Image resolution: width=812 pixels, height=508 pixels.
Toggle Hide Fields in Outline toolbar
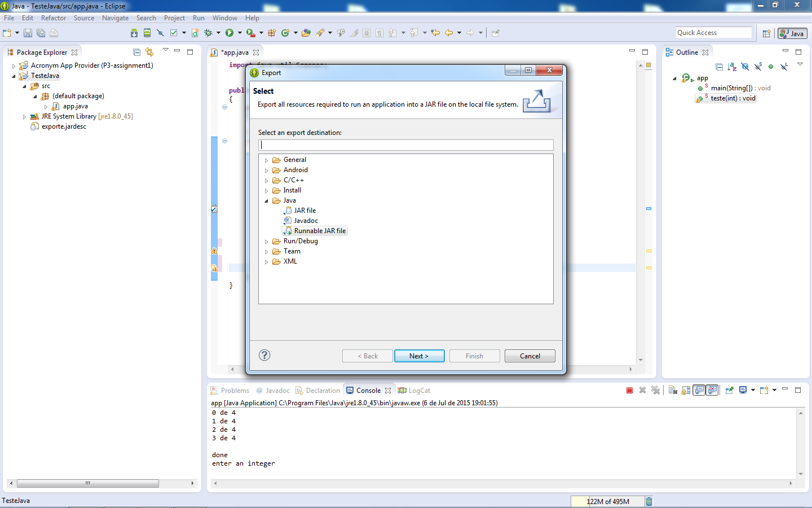pyautogui.click(x=745, y=67)
